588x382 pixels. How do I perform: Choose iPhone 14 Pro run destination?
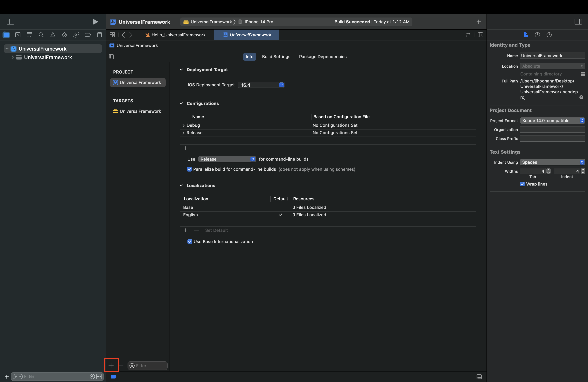click(x=256, y=22)
